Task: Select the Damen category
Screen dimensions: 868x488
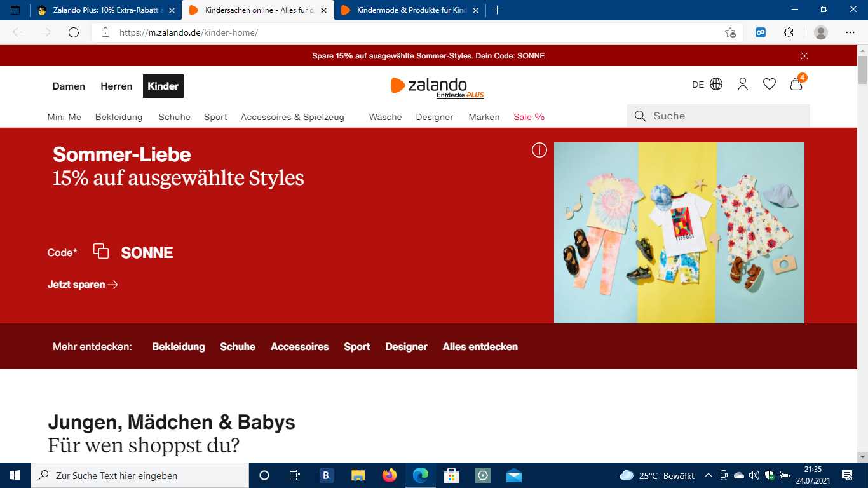Action: [69, 86]
